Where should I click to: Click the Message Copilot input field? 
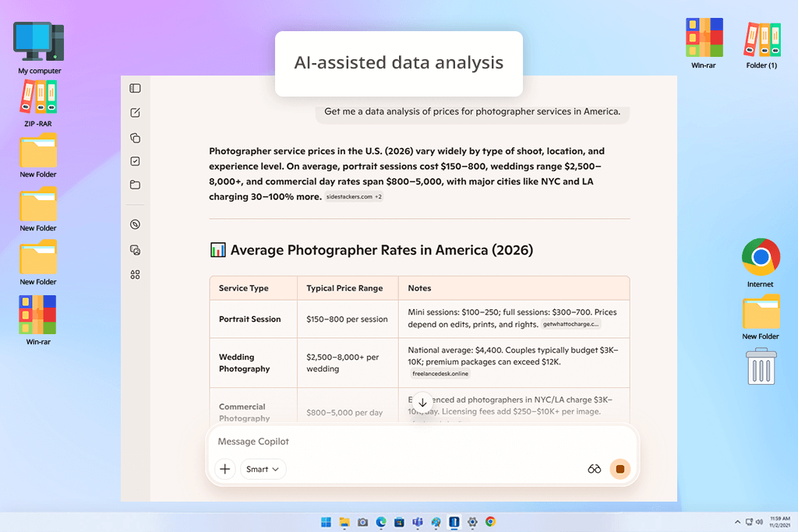(422, 442)
